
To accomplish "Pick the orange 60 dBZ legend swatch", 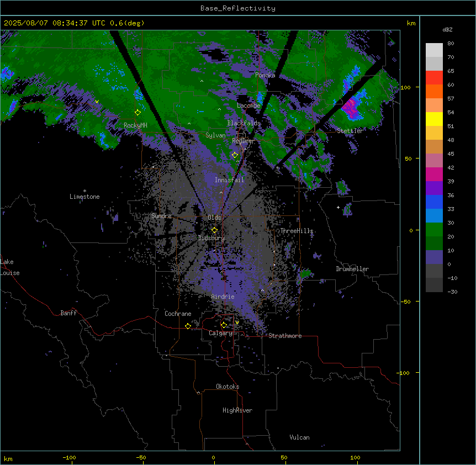I will 434,91.
